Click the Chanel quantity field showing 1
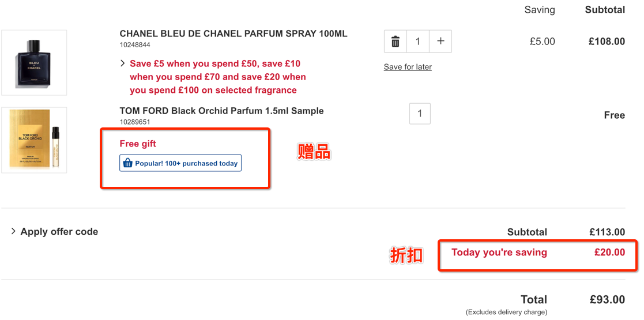The width and height of the screenshot is (644, 320). coord(418,42)
